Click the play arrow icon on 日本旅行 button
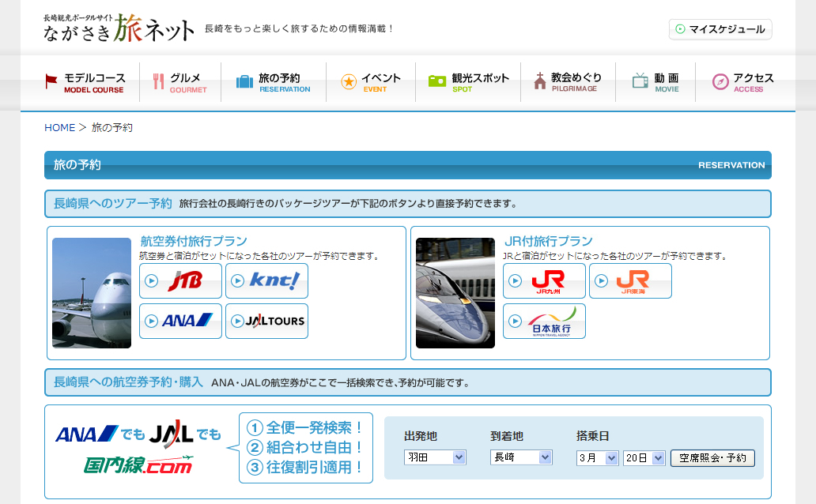The image size is (816, 504). tap(516, 321)
